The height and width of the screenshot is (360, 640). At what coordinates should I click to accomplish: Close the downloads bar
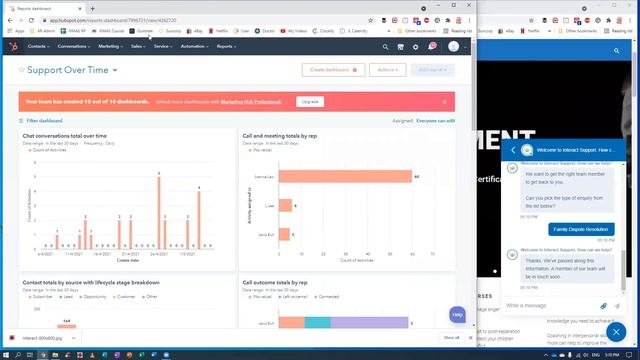tap(470, 338)
